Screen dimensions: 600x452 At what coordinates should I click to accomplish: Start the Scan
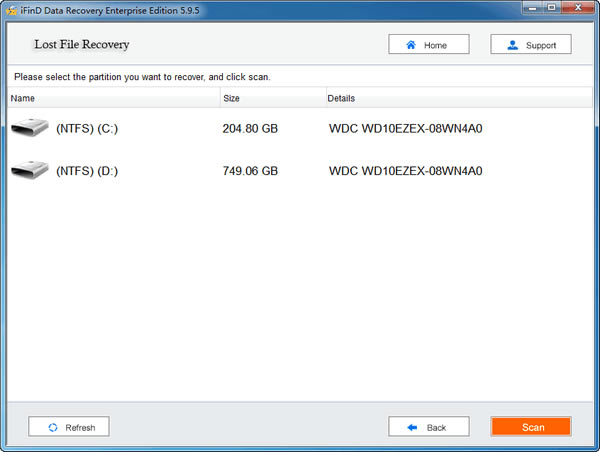[x=531, y=427]
